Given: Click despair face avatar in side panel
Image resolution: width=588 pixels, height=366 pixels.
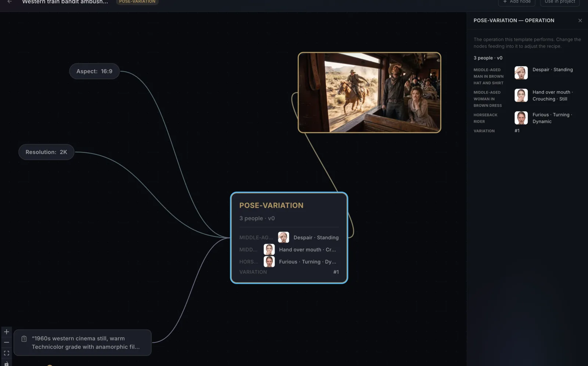Looking at the screenshot, I should point(521,73).
